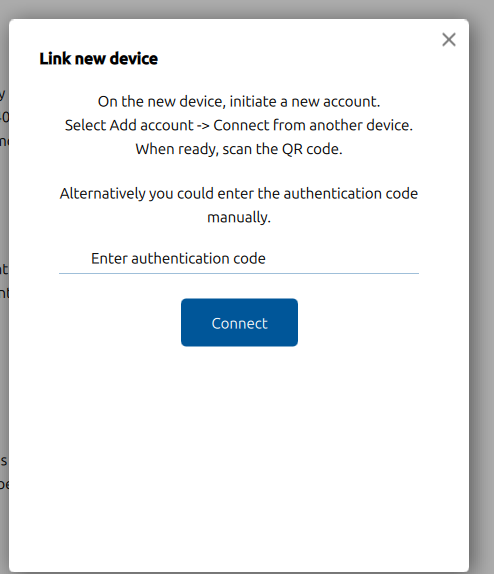Click the blue Connect button
This screenshot has height=574, width=494.
(239, 322)
